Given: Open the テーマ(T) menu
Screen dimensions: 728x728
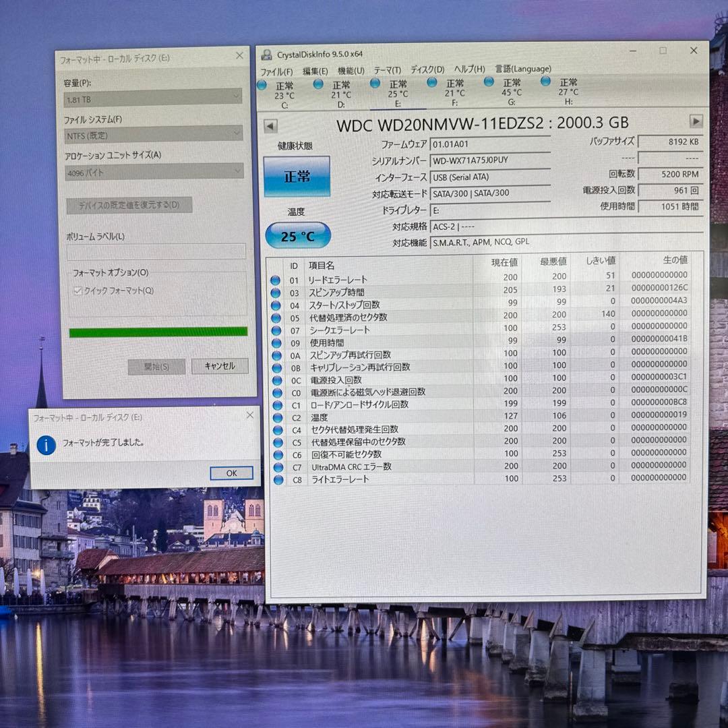Looking at the screenshot, I should [387, 70].
